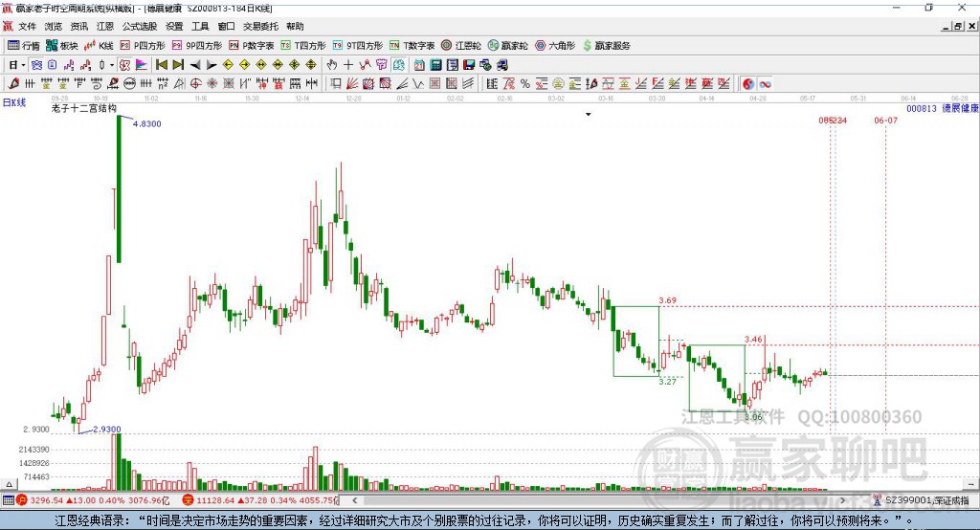Screen dimensions: 980x530
Task: Open the T数字表 time table
Action: [412, 46]
